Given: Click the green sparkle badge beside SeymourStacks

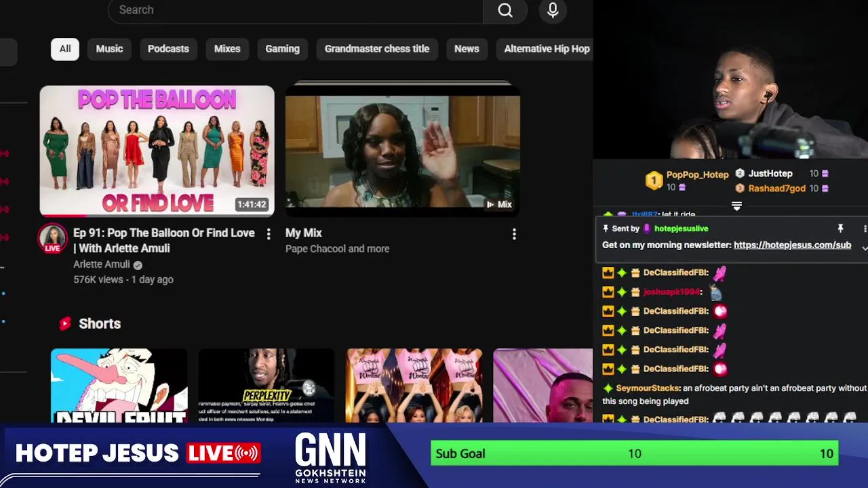Looking at the screenshot, I should (608, 388).
